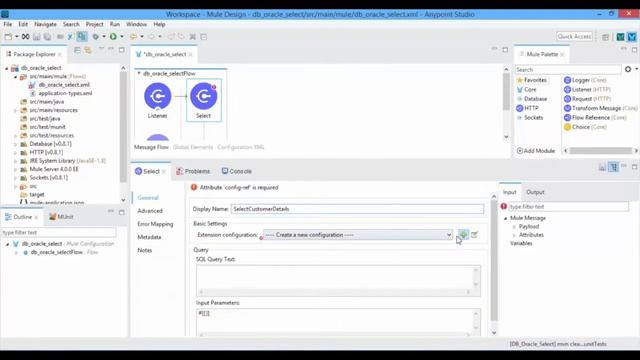This screenshot has height=360, width=640.
Task: Open the Navigate menu
Action: point(45,24)
